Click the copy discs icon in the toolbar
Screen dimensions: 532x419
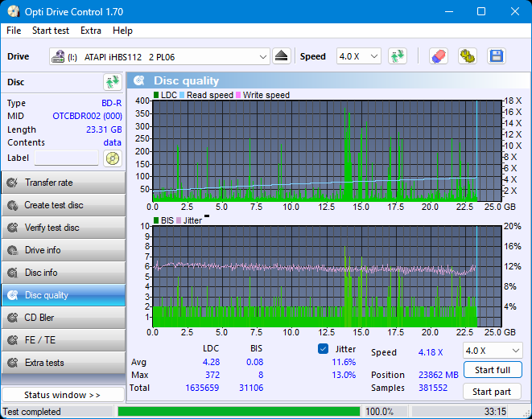(468, 56)
